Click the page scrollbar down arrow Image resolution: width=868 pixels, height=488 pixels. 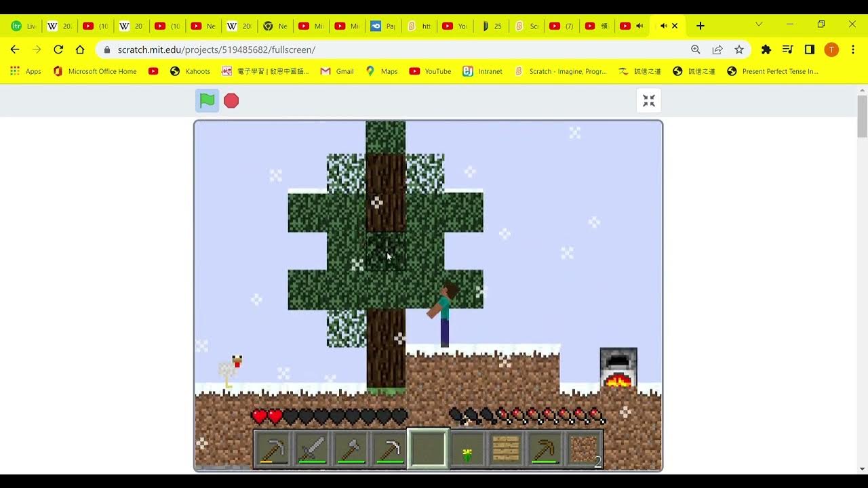[x=863, y=469]
